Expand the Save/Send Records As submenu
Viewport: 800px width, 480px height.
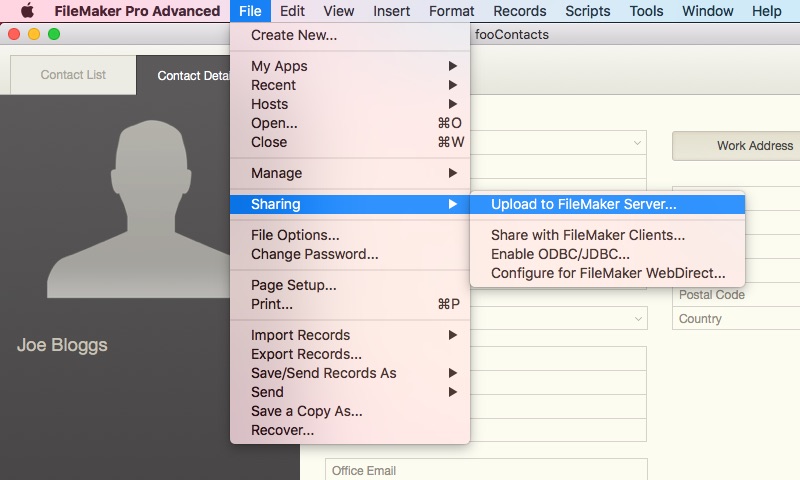tap(350, 373)
